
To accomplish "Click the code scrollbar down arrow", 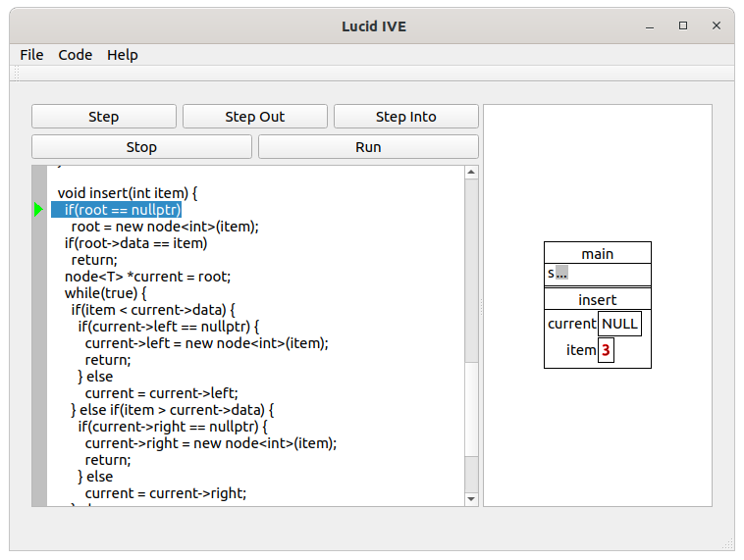I will (x=471, y=499).
